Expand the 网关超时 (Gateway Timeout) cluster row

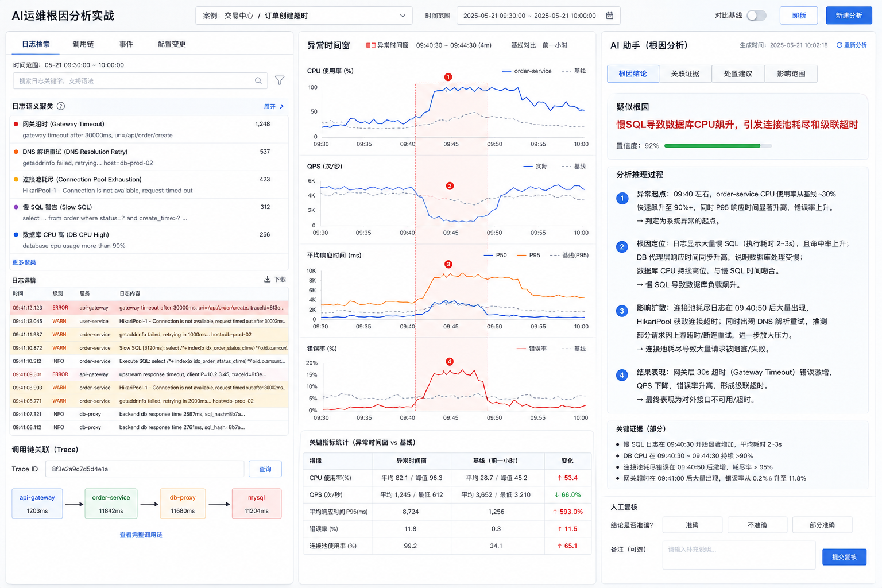click(x=149, y=129)
